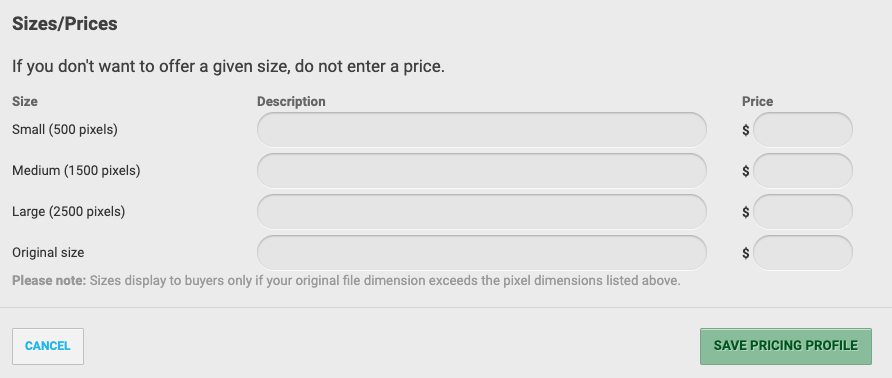Screen dimensions: 892x378
Task: Select the "Original size" label
Action: tap(48, 252)
